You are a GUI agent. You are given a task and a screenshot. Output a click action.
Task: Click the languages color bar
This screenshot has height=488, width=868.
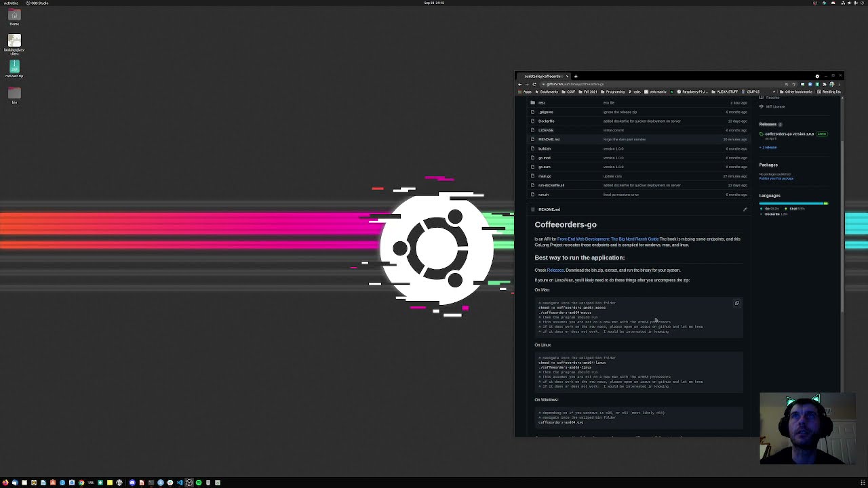tap(793, 203)
